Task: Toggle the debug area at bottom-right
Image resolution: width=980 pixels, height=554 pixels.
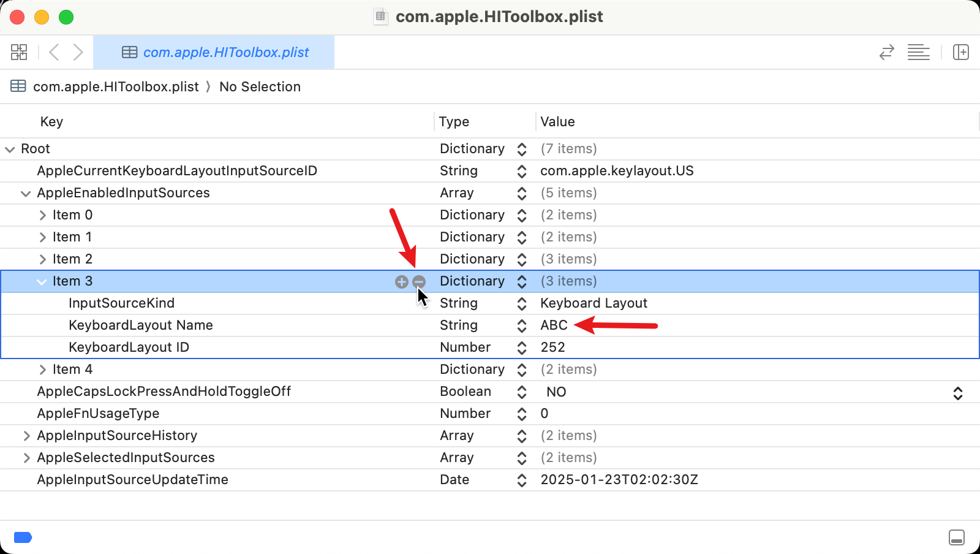Action: tap(956, 537)
